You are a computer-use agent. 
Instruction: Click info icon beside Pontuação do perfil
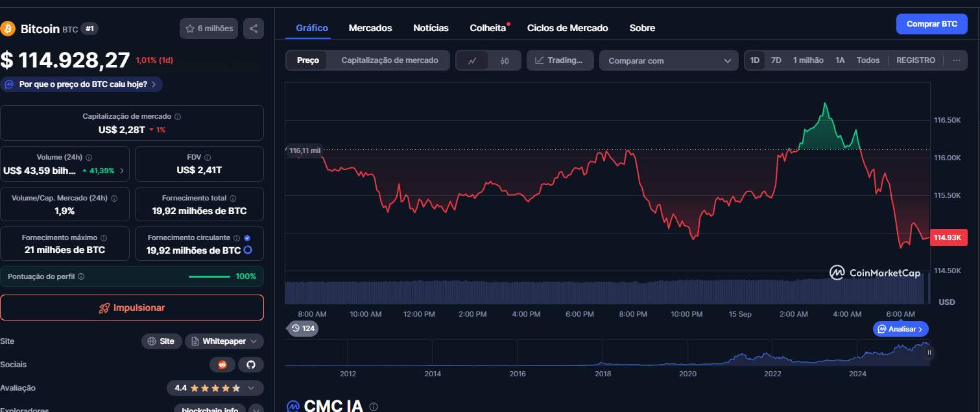pos(81,276)
